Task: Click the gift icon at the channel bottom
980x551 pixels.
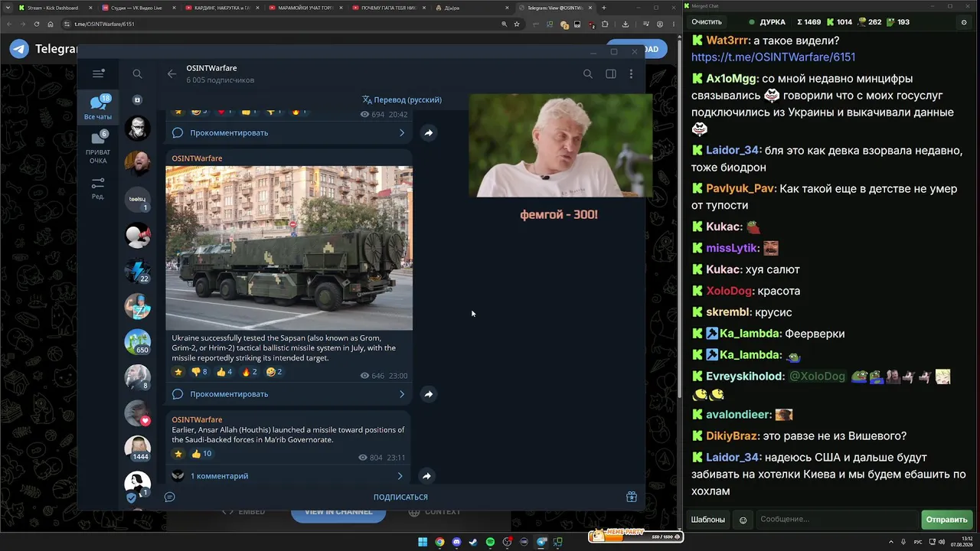Action: click(x=632, y=497)
